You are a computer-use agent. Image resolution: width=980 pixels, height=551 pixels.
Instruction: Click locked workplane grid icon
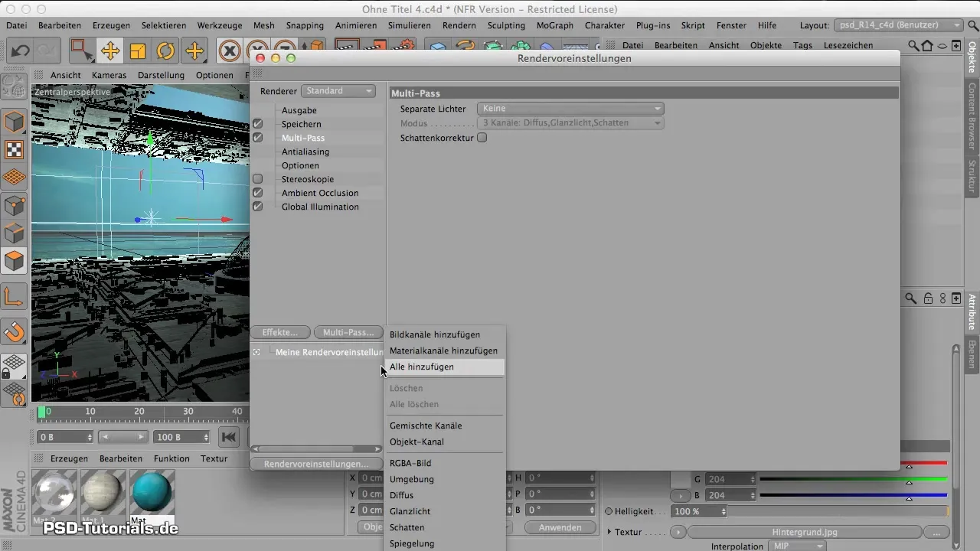[14, 366]
